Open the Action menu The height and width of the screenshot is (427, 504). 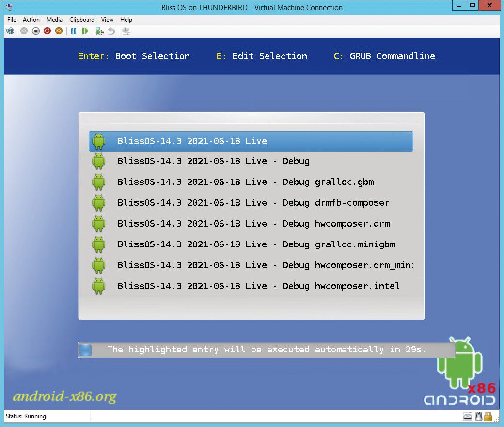(31, 19)
